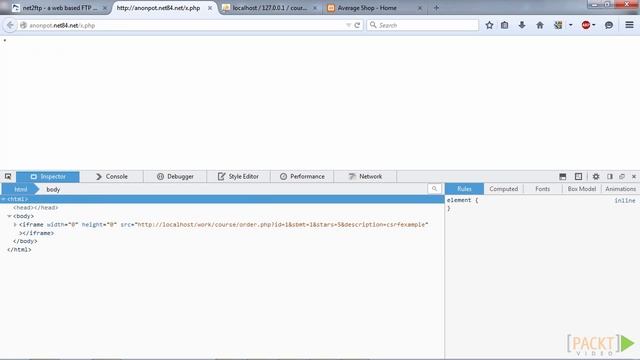Expand the iframe node in inspector
The height and width of the screenshot is (360, 640).
15,224
